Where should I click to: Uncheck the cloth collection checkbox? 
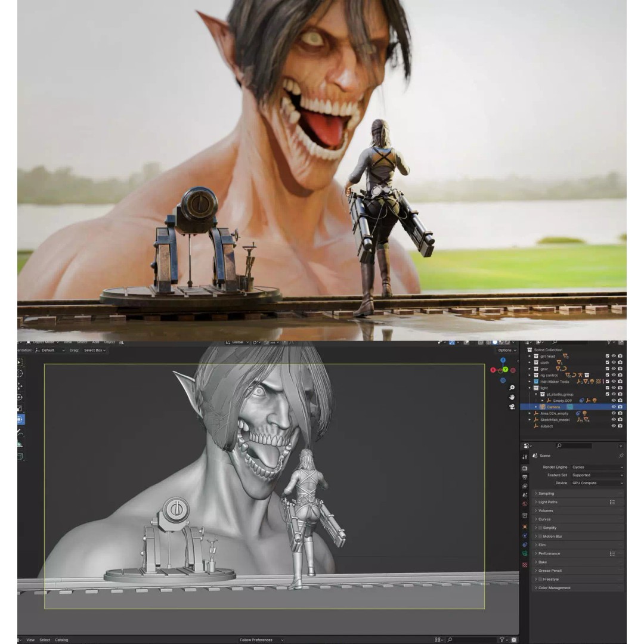click(x=607, y=363)
